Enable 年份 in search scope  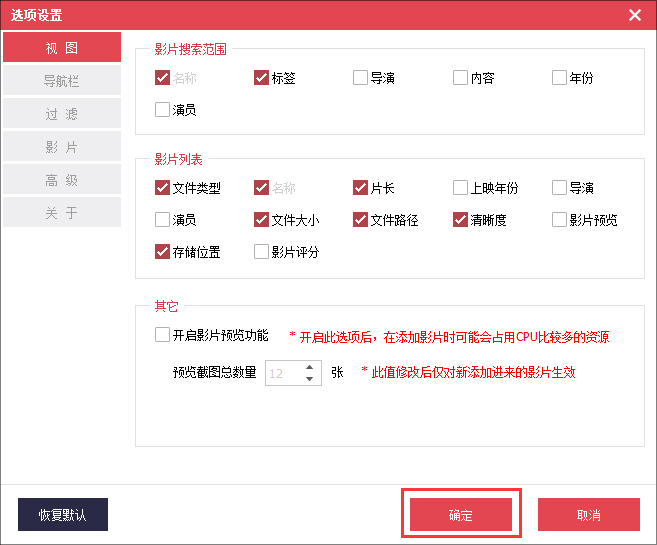[559, 78]
